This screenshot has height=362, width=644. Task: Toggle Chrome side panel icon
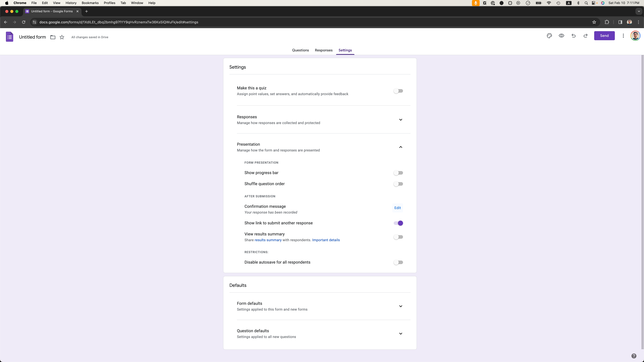[x=620, y=22]
